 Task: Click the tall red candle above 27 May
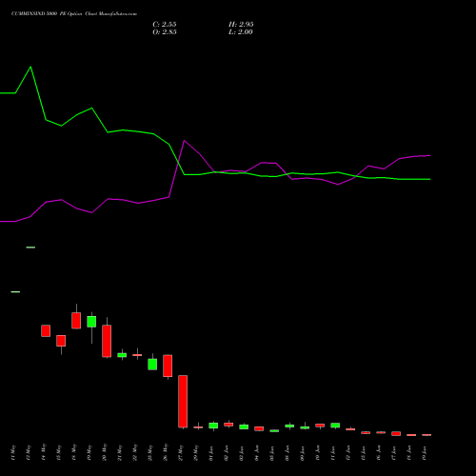click(x=183, y=402)
